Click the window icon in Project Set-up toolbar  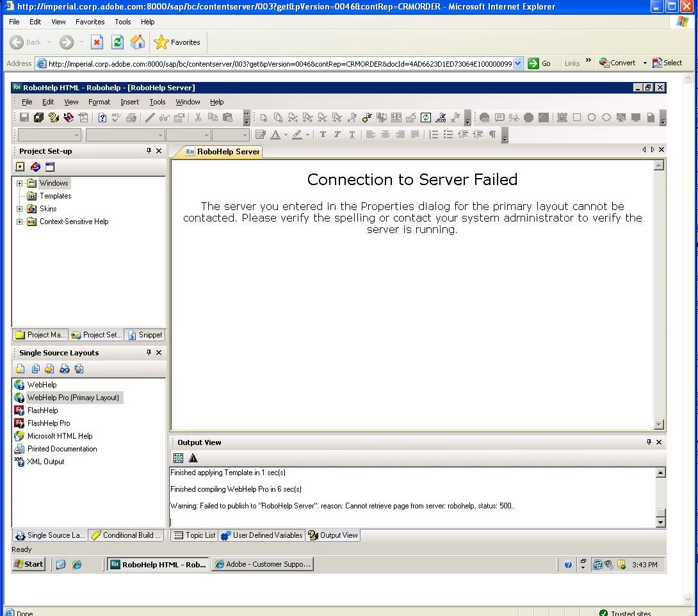tap(50, 167)
